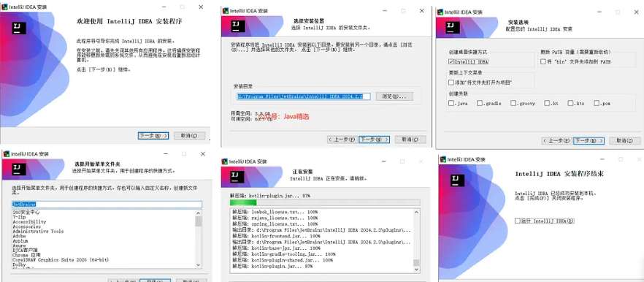The width and height of the screenshot is (644, 282).
Task: Click the kotlin-frontend.jar log line
Action: point(277,237)
